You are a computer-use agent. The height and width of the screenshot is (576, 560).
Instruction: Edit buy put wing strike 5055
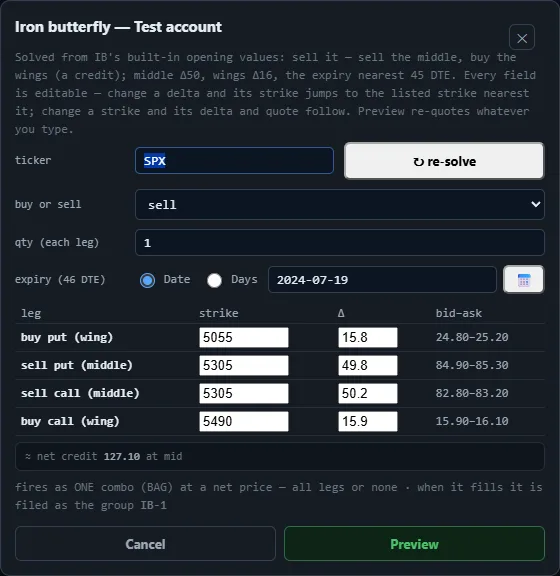click(x=244, y=337)
